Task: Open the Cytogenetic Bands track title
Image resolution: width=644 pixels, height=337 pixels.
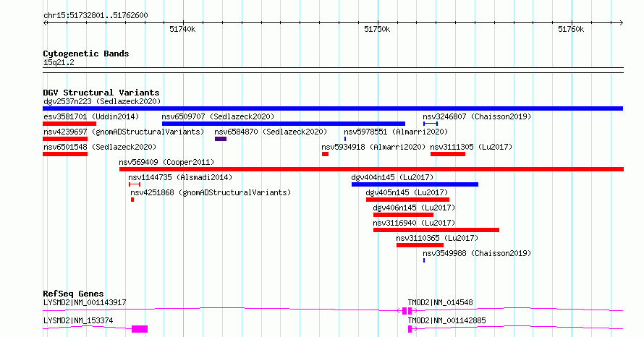Action: (86, 54)
